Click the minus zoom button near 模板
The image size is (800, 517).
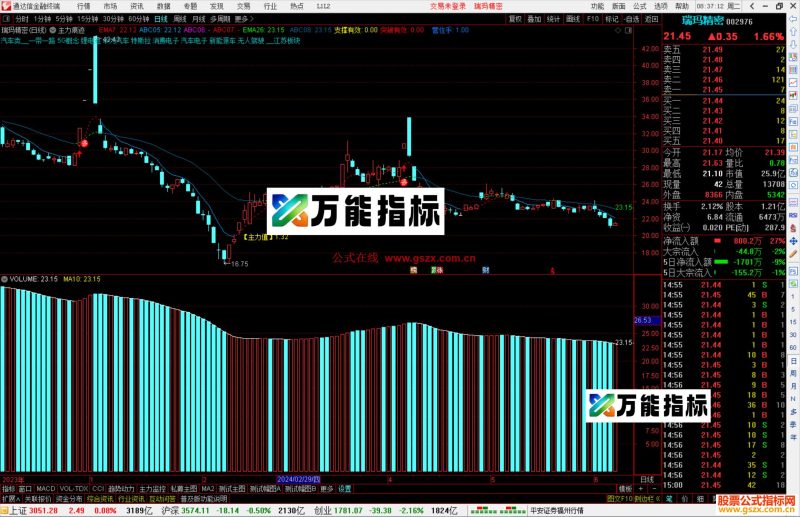[x=654, y=489]
